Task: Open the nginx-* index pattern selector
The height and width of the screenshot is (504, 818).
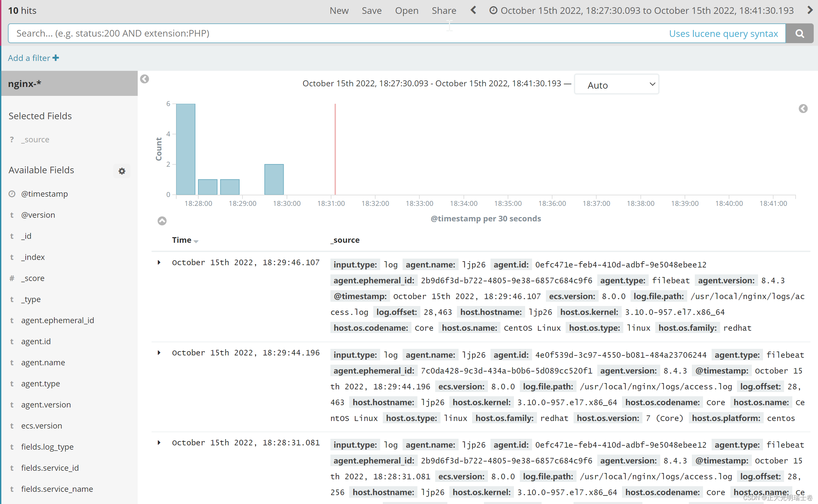Action: [x=25, y=83]
